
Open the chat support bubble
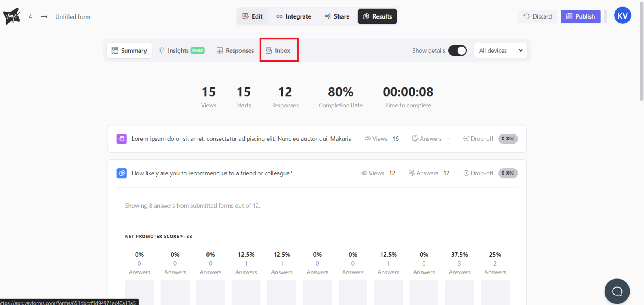tap(617, 291)
